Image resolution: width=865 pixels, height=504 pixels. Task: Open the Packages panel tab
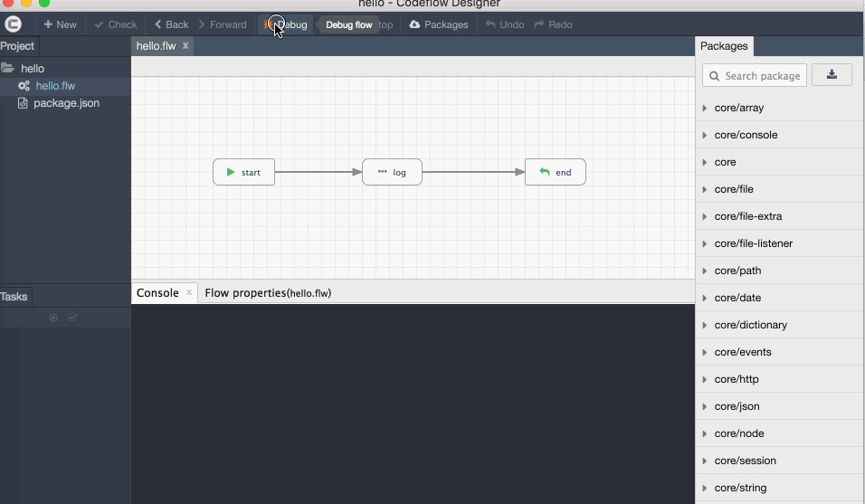724,46
